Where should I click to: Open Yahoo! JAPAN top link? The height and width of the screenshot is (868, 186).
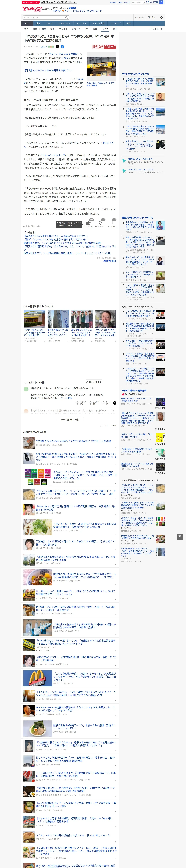click(x=116, y=2)
